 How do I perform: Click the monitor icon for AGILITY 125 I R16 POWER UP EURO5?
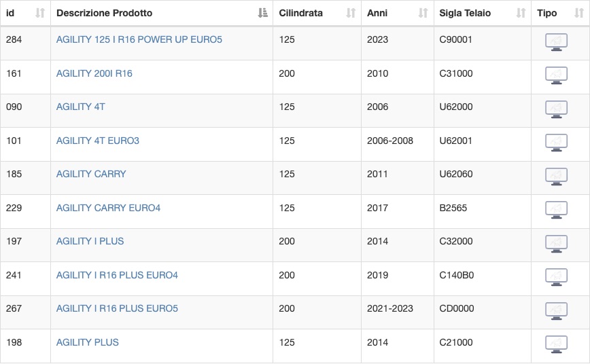point(556,42)
